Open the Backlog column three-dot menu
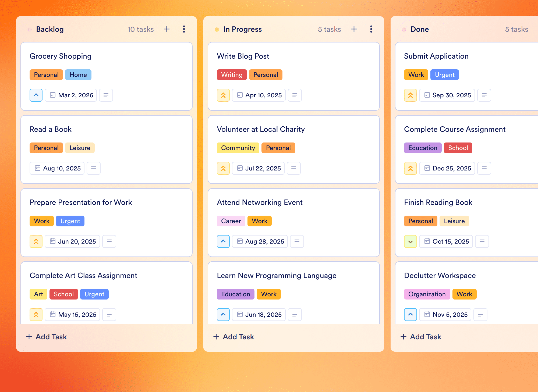Image resolution: width=538 pixels, height=392 pixels. point(184,29)
